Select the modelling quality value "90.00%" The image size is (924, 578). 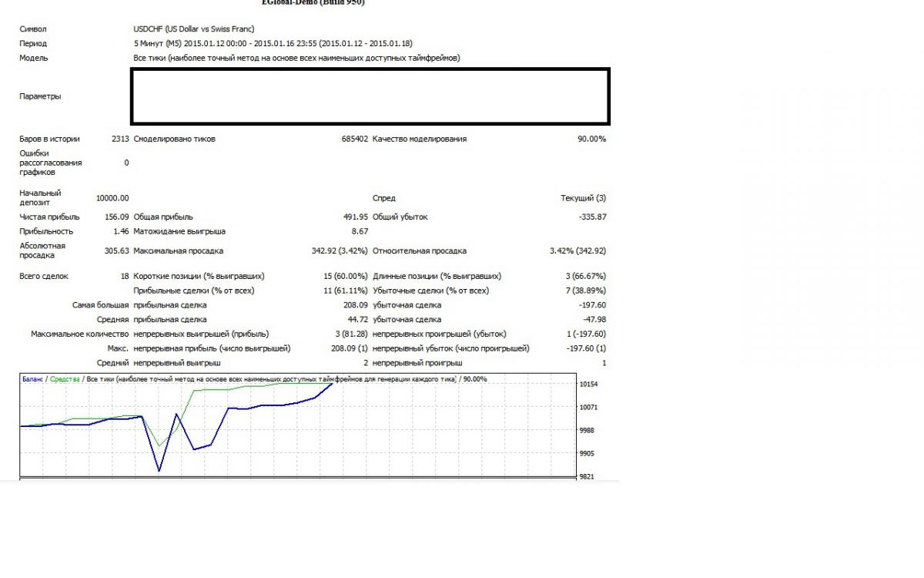[x=591, y=139]
